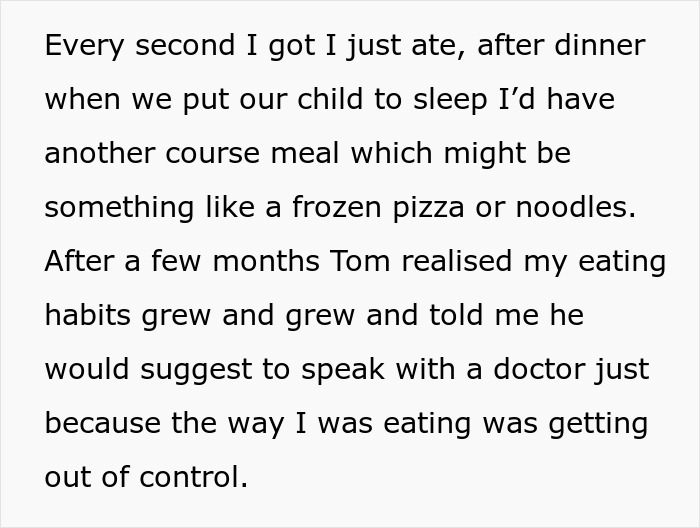Click the name 'Tom' in the text
The height and width of the screenshot is (528, 700).
(x=360, y=261)
